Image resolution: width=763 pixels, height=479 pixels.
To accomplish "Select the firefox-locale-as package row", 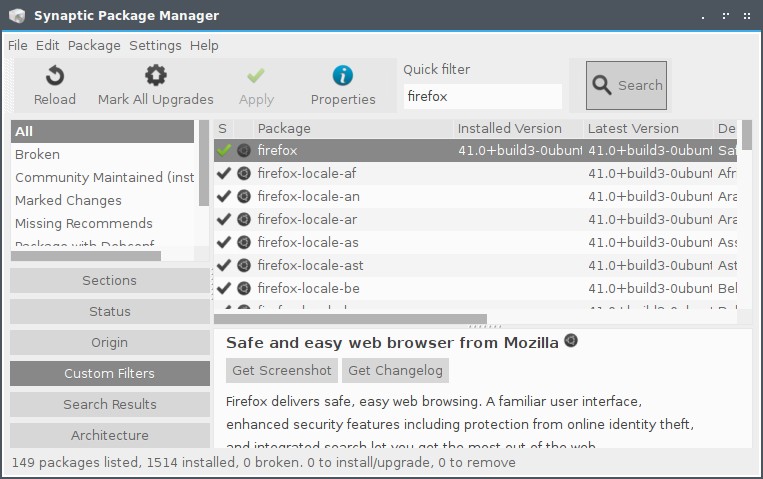I will (x=475, y=242).
